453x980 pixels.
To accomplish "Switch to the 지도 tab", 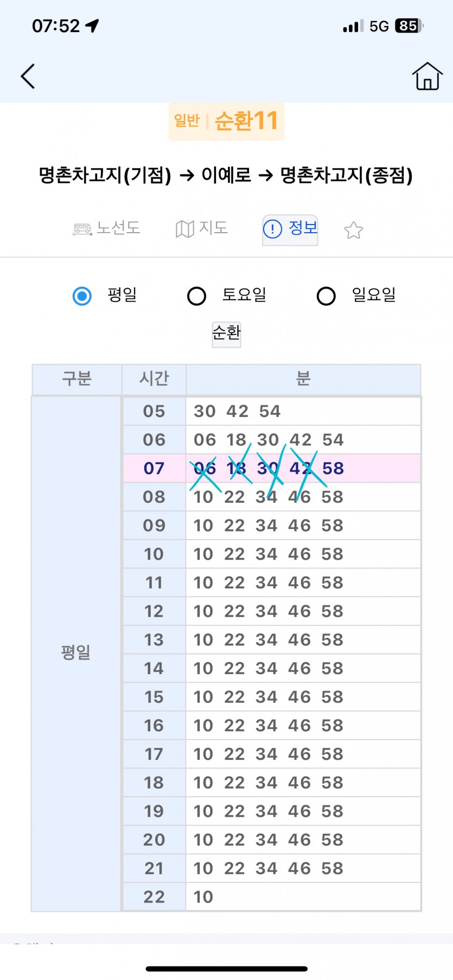I will (x=213, y=228).
